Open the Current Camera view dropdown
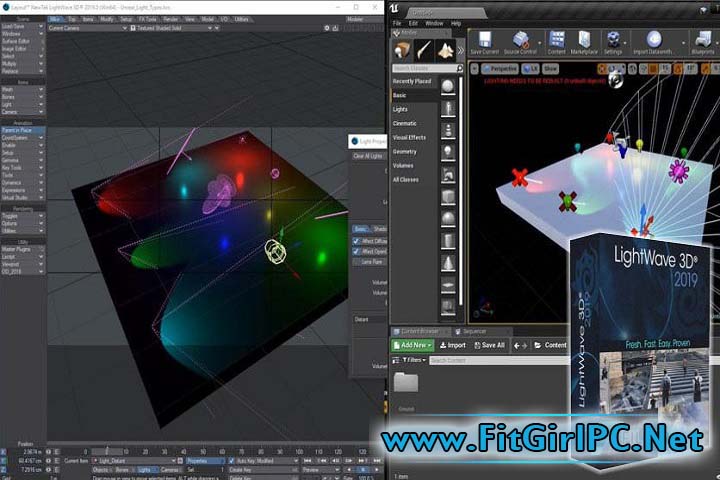The image size is (720, 480). pos(85,28)
